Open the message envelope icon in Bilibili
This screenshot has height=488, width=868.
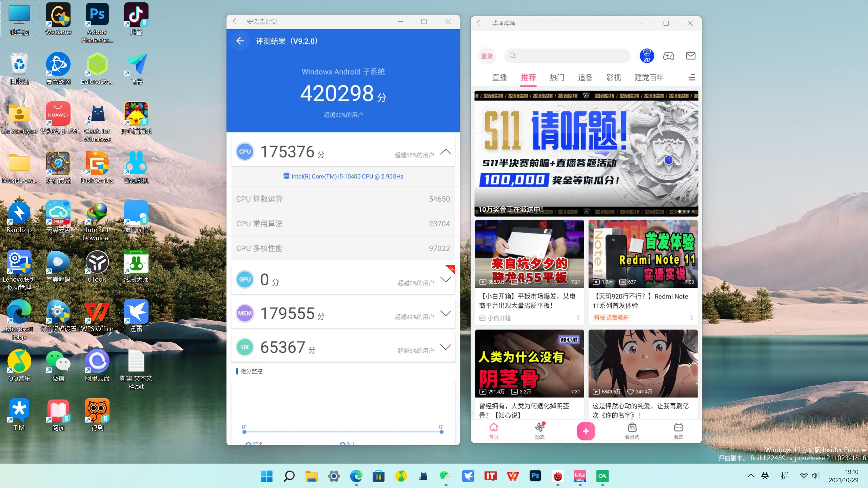[691, 56]
